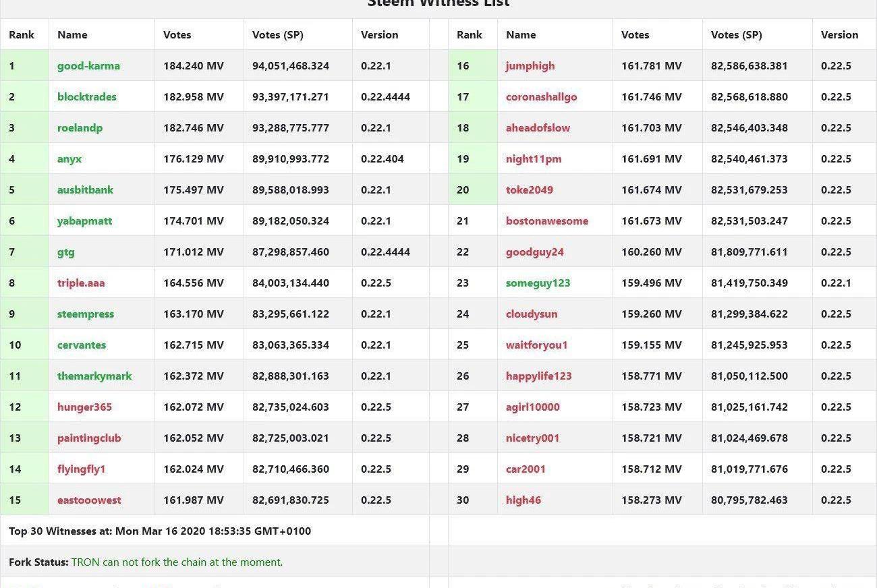
Task: Select votes value 182.958 MV
Action: point(194,97)
